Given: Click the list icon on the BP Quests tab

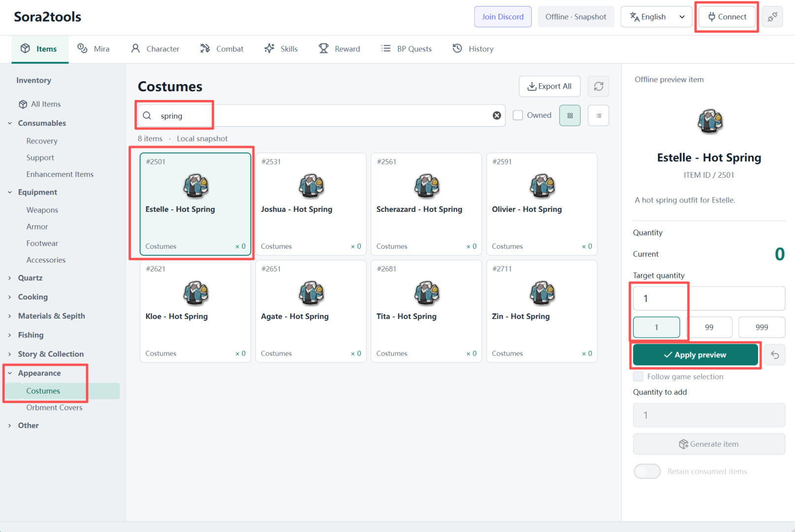Looking at the screenshot, I should tap(386, 48).
